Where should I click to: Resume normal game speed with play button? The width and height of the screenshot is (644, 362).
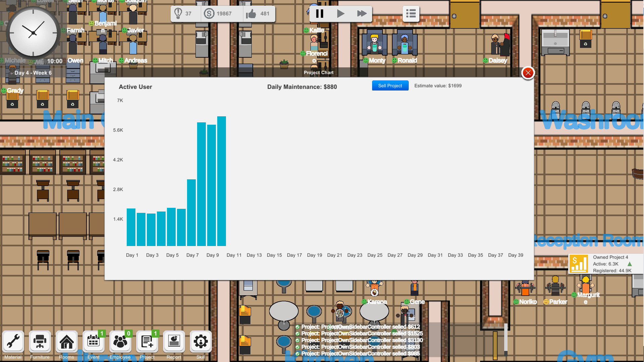341,14
